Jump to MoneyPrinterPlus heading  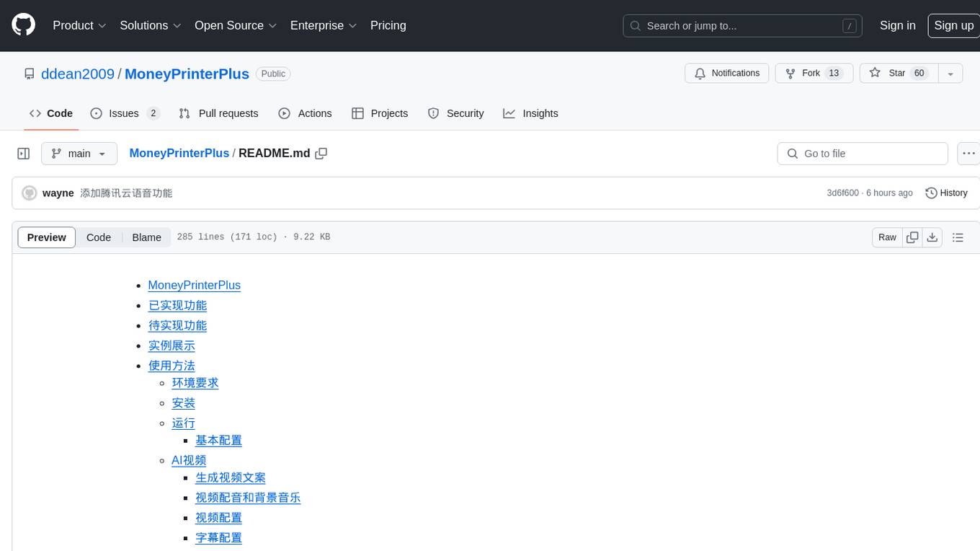pyautogui.click(x=195, y=286)
